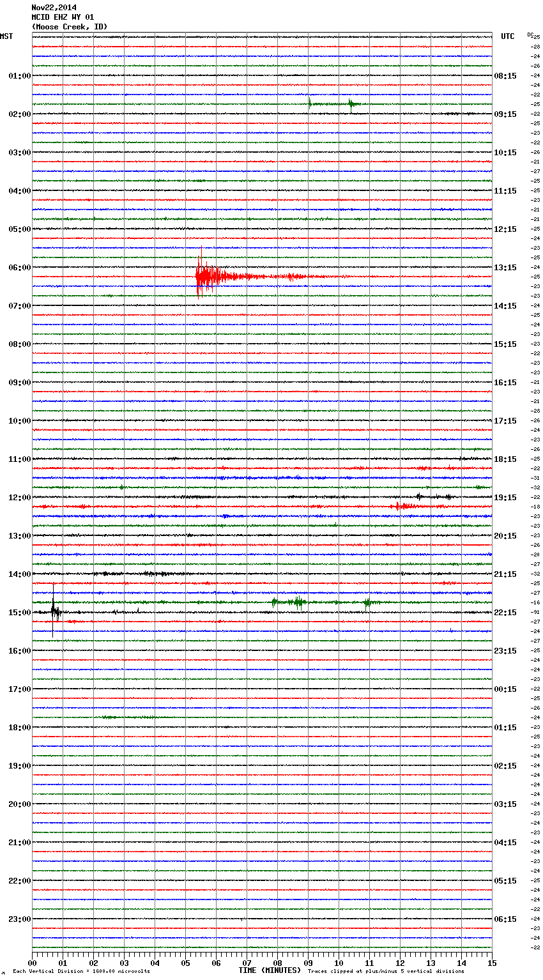
Task: Click the 17:15 UTC row label
Action: point(505,421)
